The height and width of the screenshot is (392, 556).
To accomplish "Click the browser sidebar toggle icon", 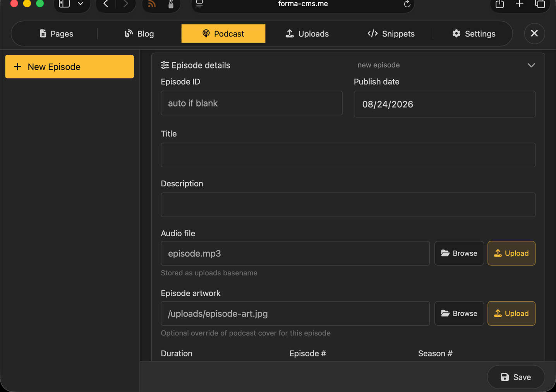I will click(x=64, y=4).
